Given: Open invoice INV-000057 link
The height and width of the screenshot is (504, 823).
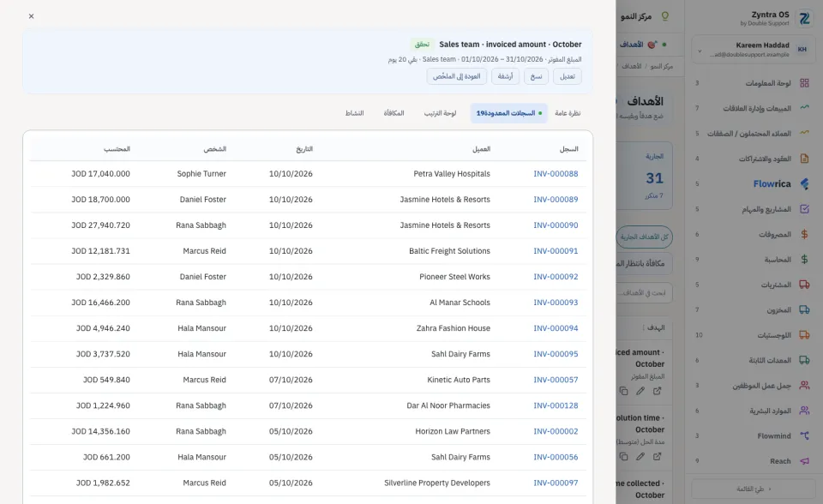Looking at the screenshot, I should 556,380.
